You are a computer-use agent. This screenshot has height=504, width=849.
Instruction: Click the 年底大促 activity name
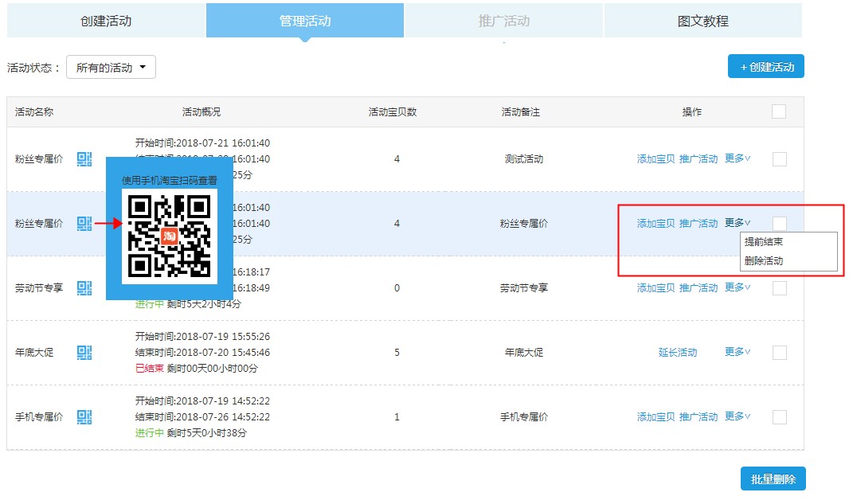34,353
